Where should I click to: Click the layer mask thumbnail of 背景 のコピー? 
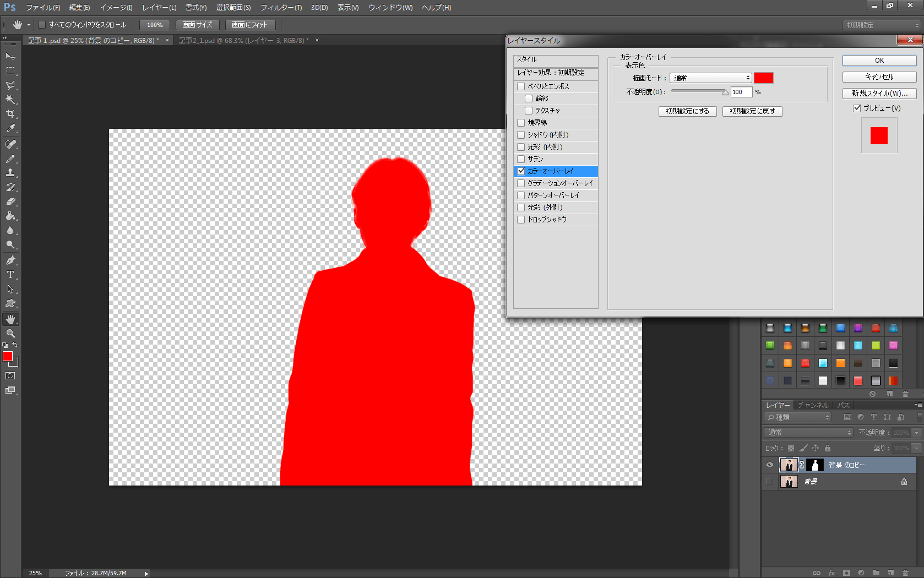coord(815,465)
